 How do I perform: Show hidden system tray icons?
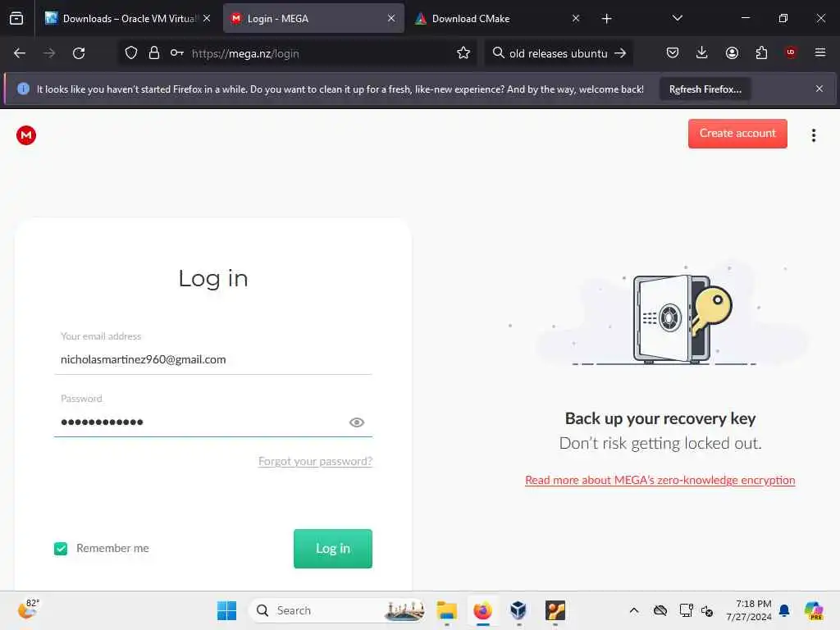pyautogui.click(x=634, y=610)
